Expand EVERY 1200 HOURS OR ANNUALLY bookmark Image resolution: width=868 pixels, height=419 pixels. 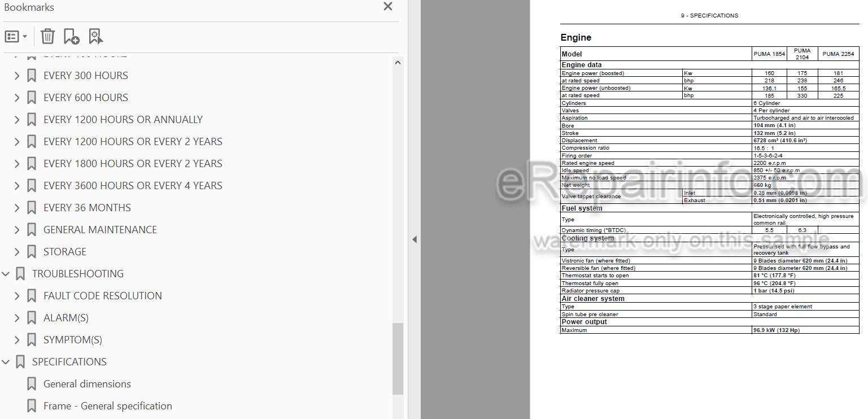[17, 120]
